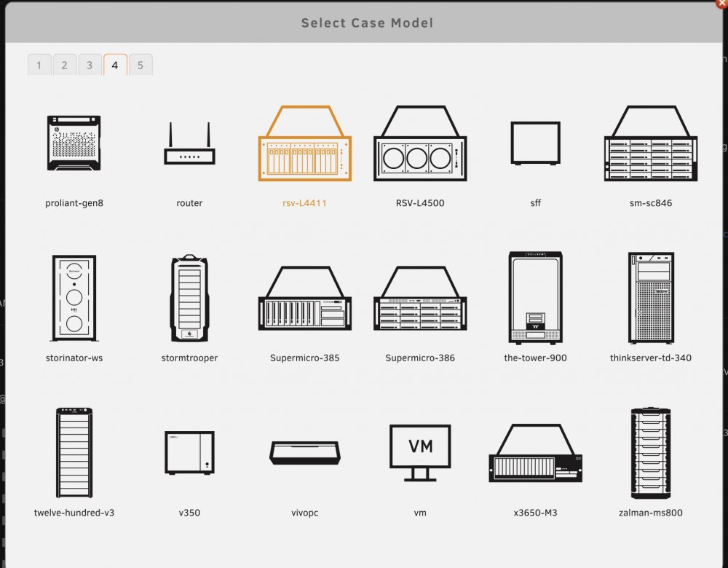Select the sff square case icon

[535, 143]
